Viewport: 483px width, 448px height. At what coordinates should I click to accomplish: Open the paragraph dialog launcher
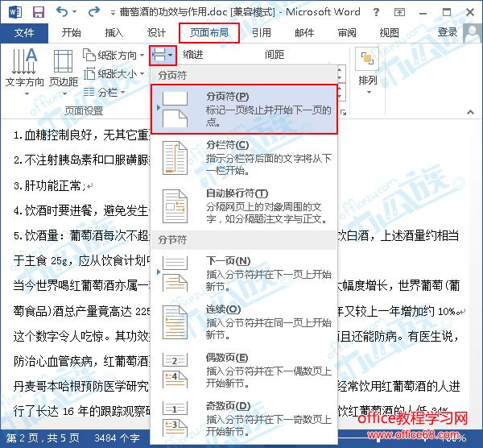343,113
